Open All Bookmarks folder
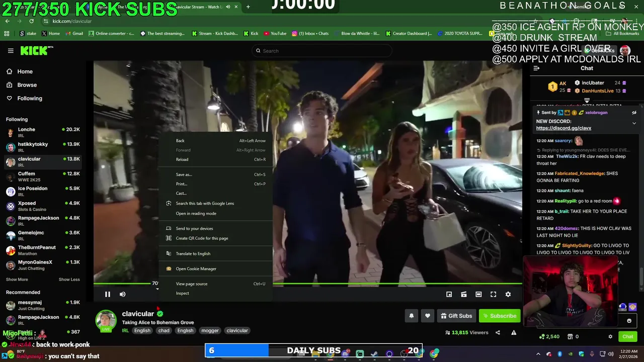The height and width of the screenshot is (362, 644). coord(623,34)
